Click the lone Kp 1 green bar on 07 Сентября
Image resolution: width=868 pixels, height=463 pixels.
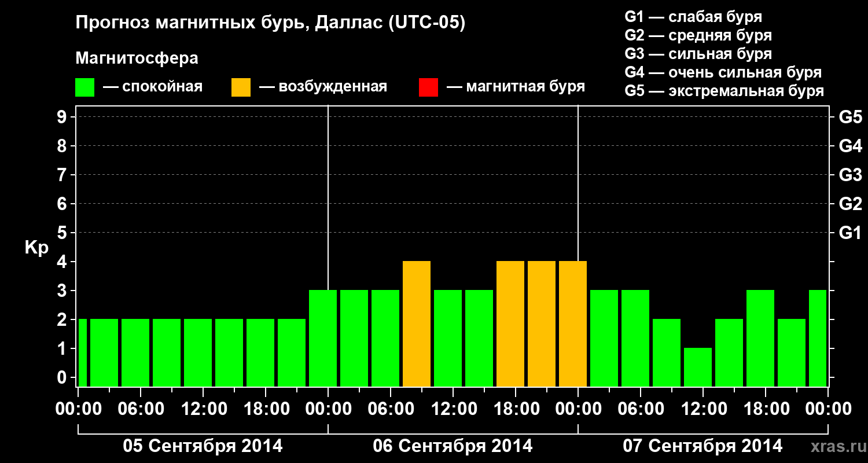coord(698,367)
